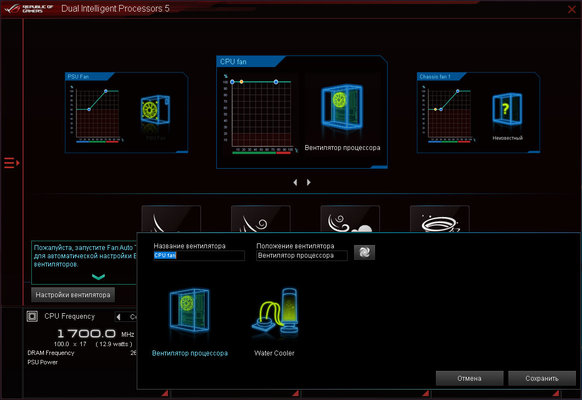The image size is (582, 400).
Task: Click the PSU fan icon
Action: 155,110
